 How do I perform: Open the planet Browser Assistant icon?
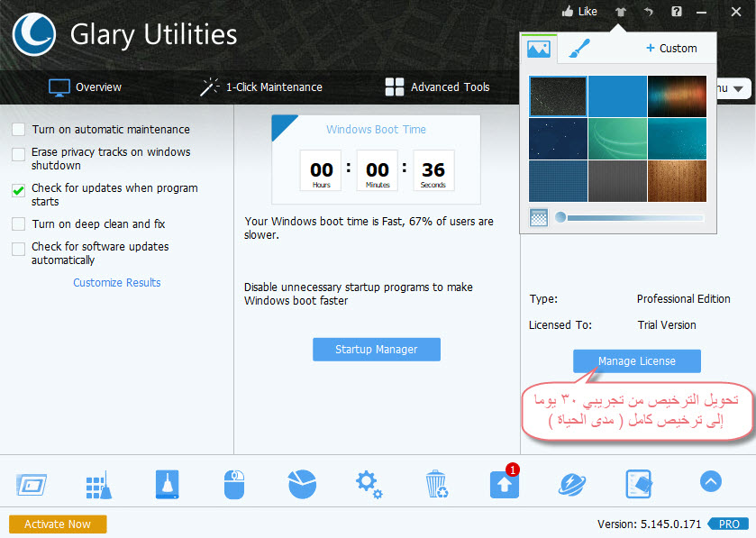click(x=572, y=485)
